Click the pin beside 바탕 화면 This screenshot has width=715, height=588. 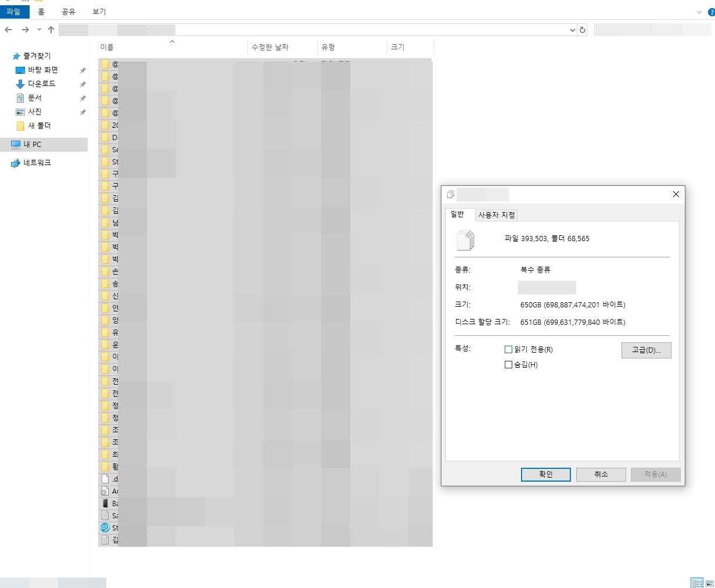(x=82, y=70)
